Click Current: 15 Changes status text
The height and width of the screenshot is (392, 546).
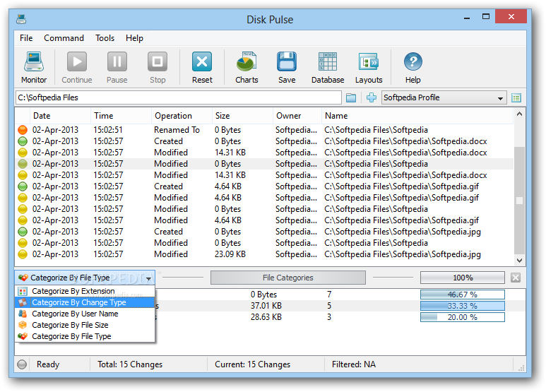point(252,364)
